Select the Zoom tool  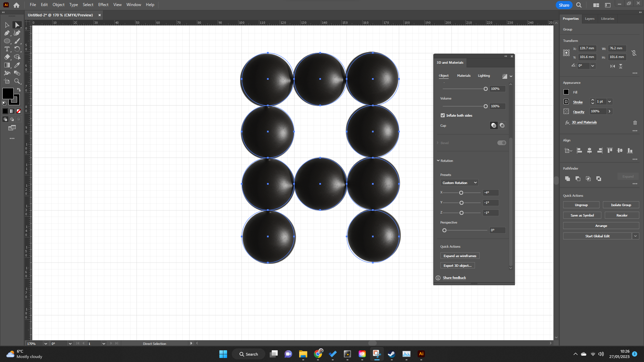coord(17,81)
